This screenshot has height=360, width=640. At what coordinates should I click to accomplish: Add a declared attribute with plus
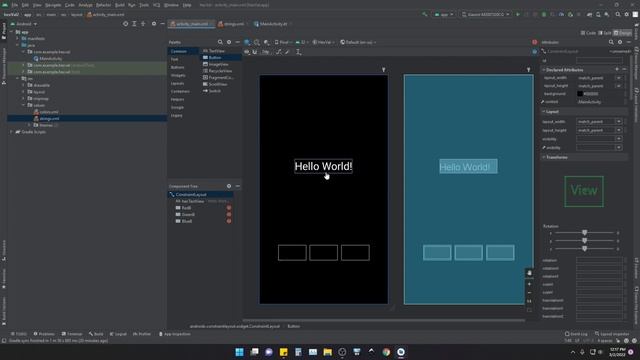(x=617, y=70)
